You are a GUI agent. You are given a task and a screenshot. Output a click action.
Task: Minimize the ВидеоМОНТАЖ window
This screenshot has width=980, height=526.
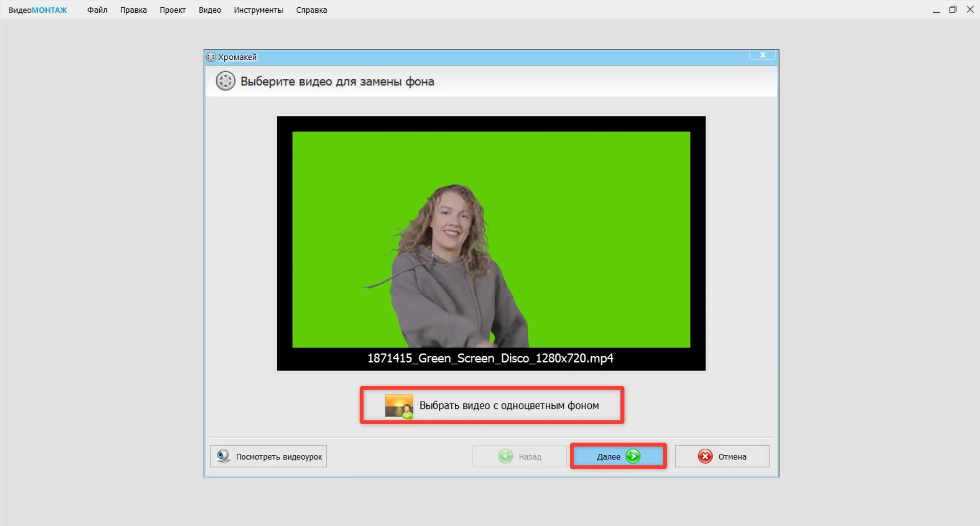pos(936,10)
